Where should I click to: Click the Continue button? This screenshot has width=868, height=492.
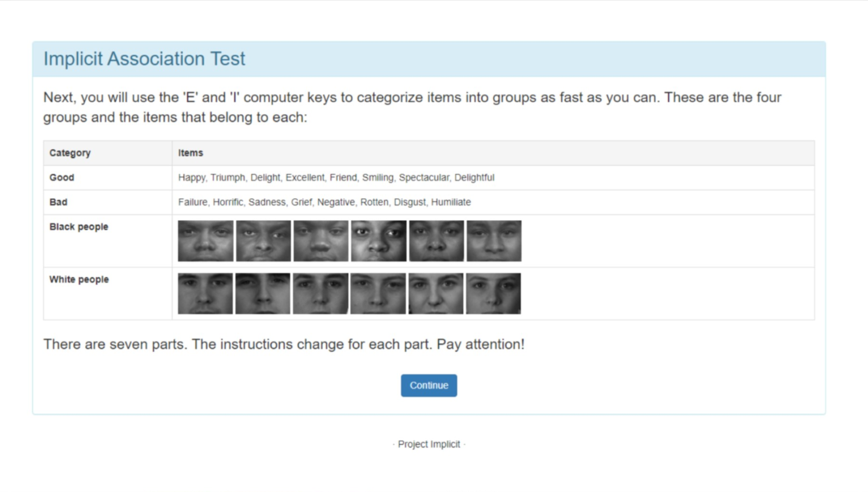[x=429, y=385]
